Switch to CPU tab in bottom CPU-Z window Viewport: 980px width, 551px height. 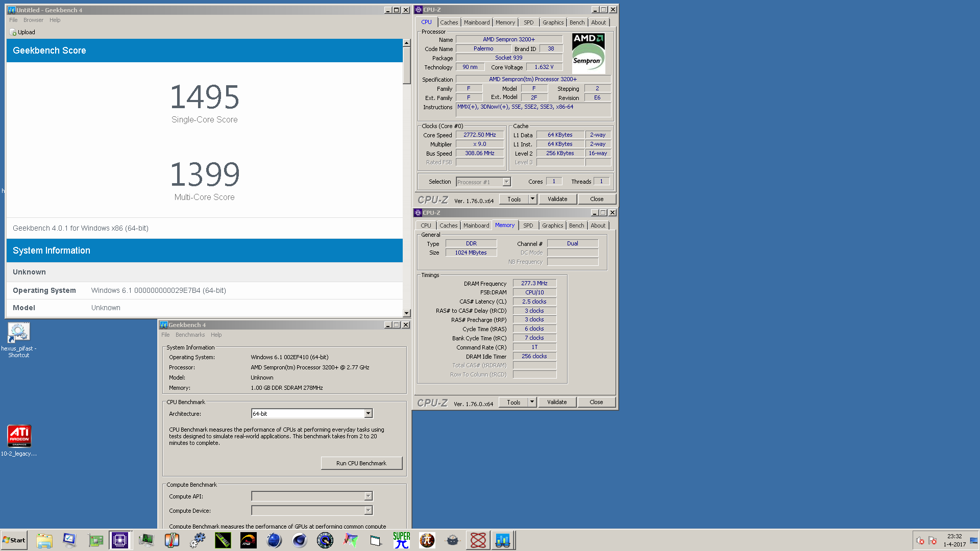(x=426, y=226)
